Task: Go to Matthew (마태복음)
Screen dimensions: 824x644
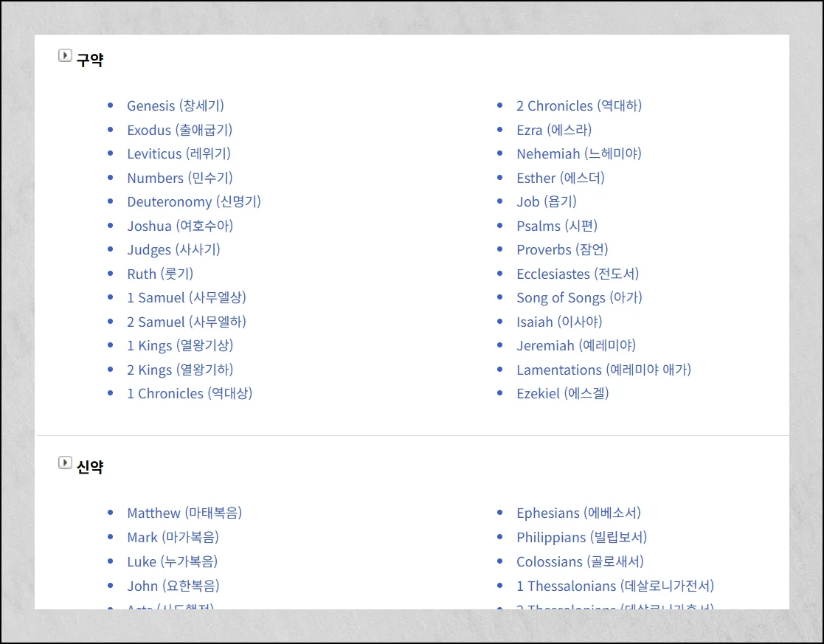Action: 184,513
